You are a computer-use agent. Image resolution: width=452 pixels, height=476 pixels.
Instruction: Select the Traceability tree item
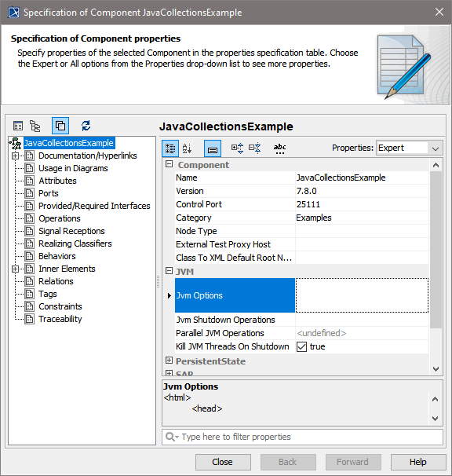(60, 319)
